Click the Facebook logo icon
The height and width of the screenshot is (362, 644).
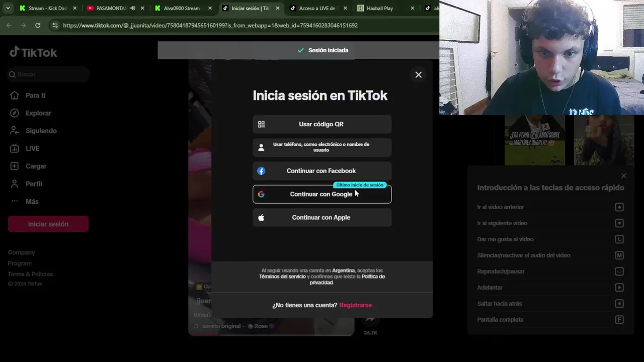point(261,171)
